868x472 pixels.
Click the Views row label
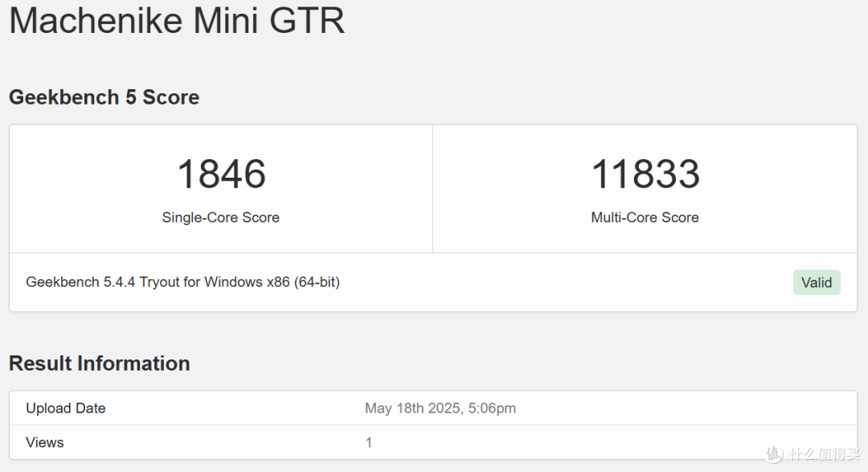click(x=45, y=442)
